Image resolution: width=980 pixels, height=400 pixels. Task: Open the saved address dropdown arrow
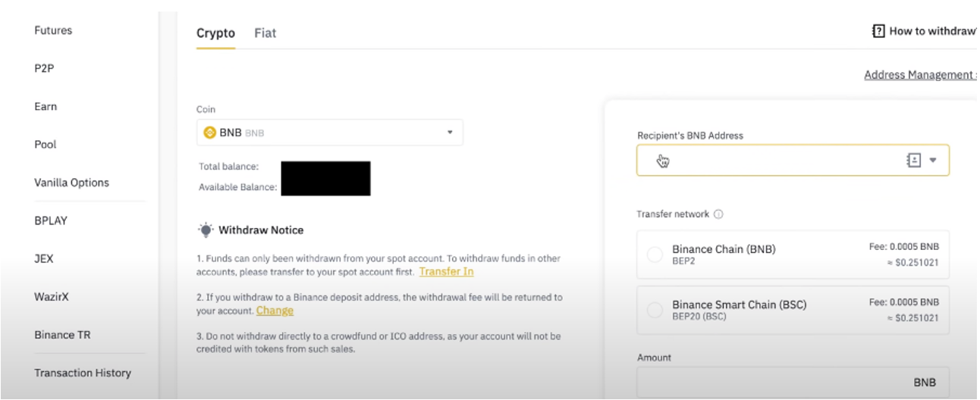point(933,161)
